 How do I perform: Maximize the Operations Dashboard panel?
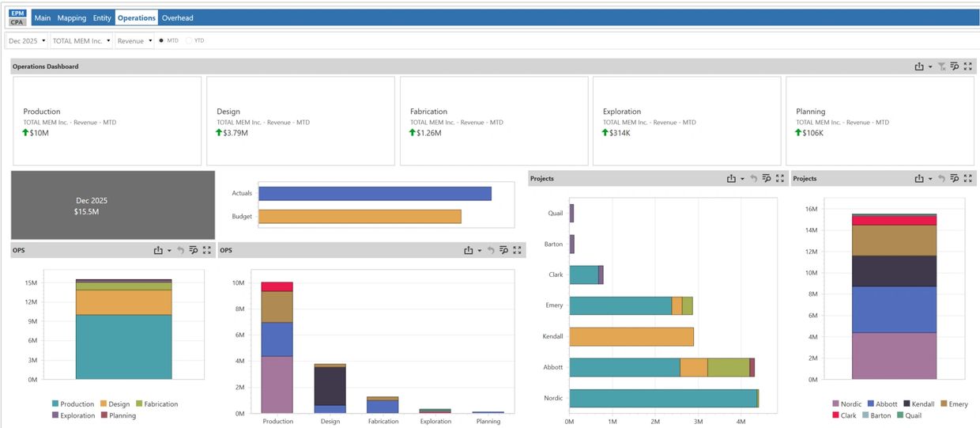pos(968,66)
